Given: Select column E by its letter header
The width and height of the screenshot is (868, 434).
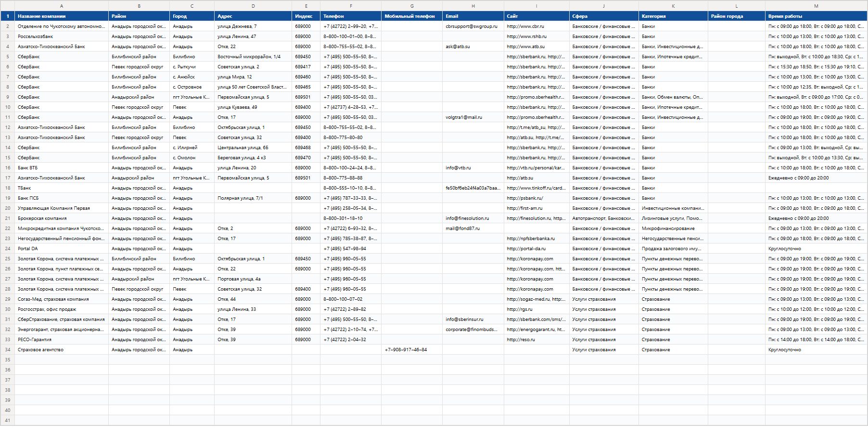Looking at the screenshot, I should pos(306,6).
